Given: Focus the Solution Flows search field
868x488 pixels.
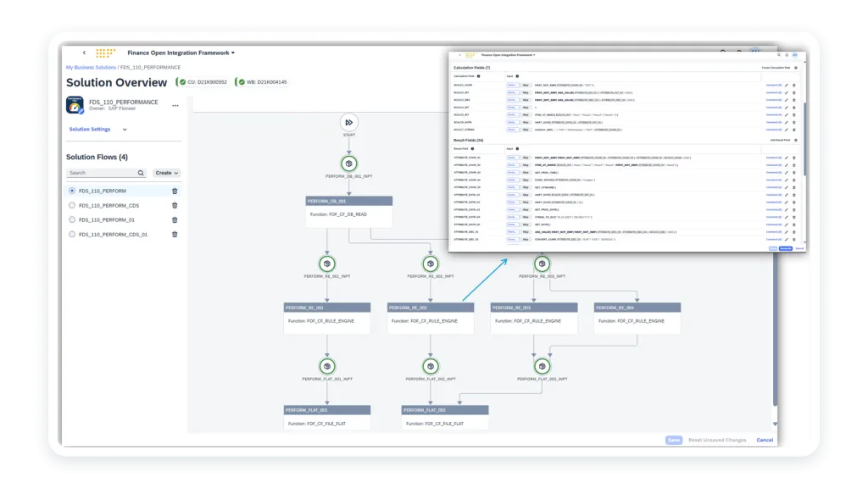Looking at the screenshot, I should pos(106,173).
